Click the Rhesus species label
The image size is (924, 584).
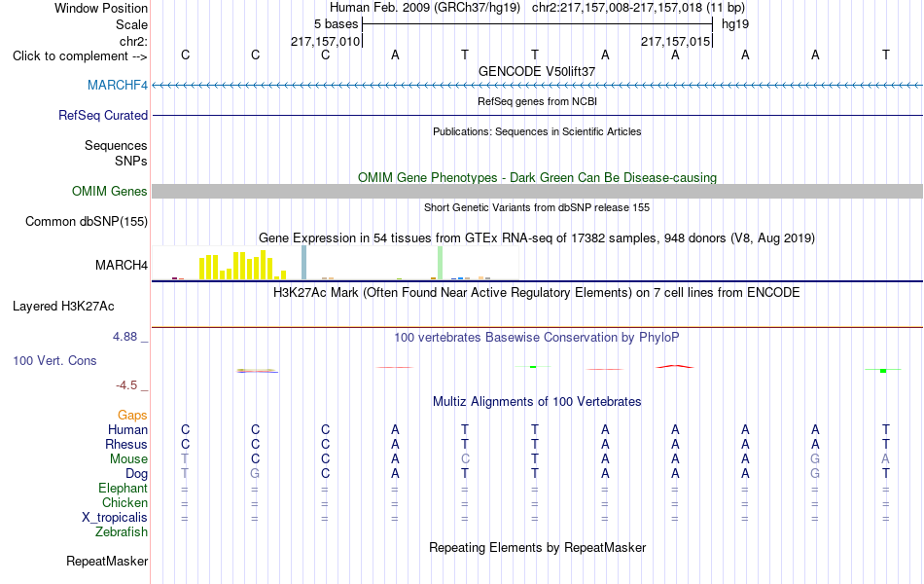(126, 444)
